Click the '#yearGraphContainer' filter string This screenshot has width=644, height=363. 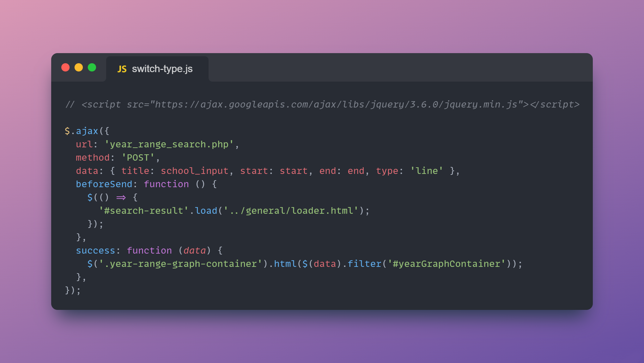(447, 264)
